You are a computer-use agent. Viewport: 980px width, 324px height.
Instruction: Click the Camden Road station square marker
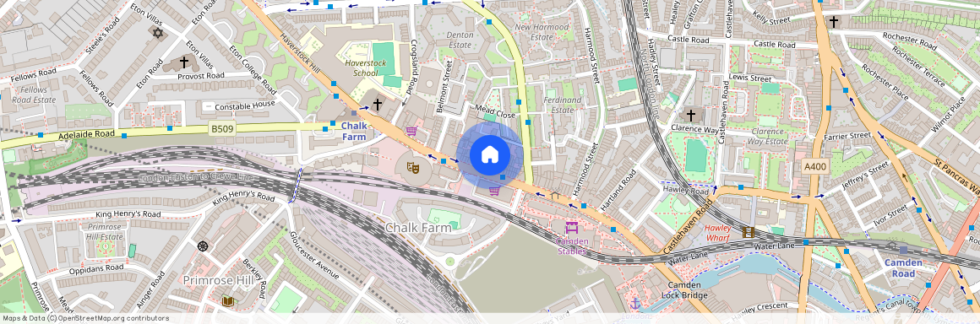(903, 249)
